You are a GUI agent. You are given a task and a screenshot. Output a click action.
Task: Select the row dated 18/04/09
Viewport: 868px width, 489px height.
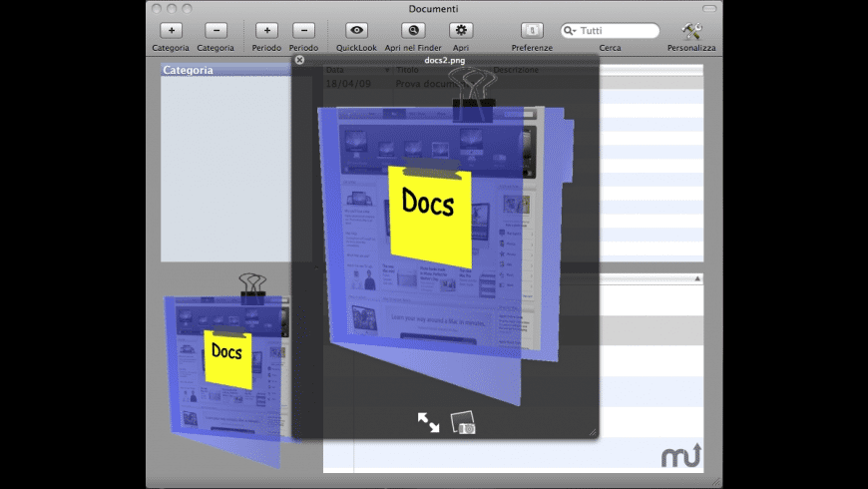pos(348,84)
